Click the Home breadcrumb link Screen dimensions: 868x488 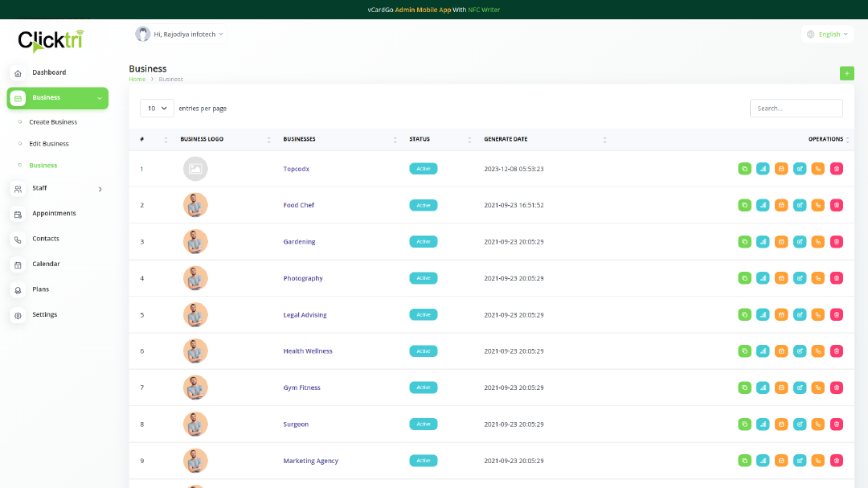137,80
